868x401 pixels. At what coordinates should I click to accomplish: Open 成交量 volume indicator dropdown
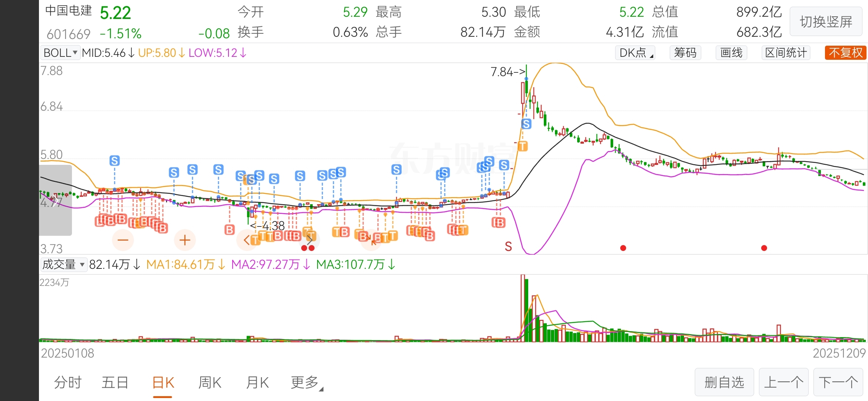(x=63, y=264)
